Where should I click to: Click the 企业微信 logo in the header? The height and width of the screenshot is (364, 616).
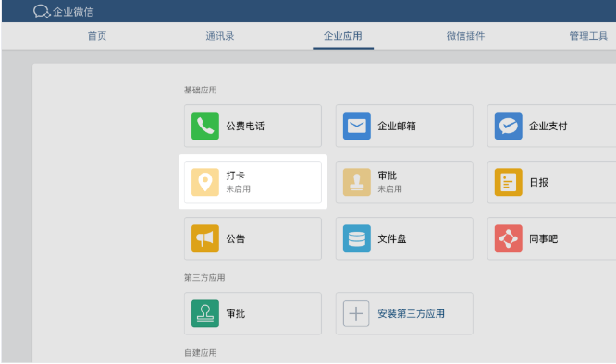tap(64, 11)
